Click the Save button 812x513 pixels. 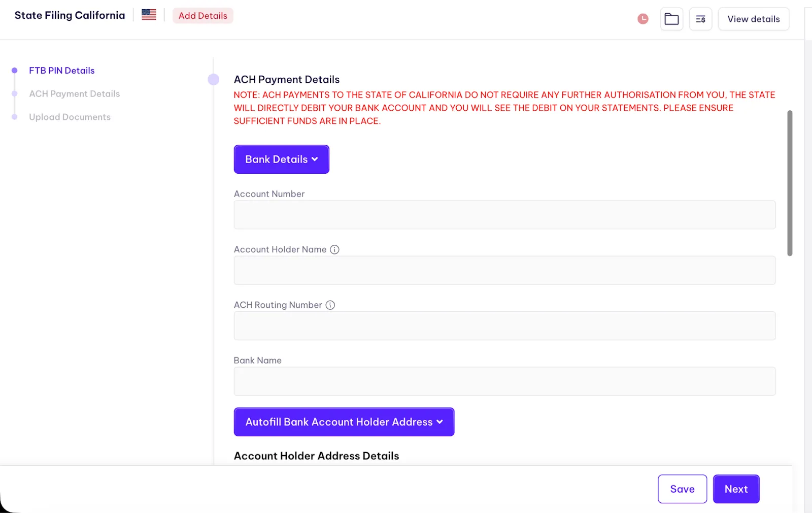coord(683,489)
